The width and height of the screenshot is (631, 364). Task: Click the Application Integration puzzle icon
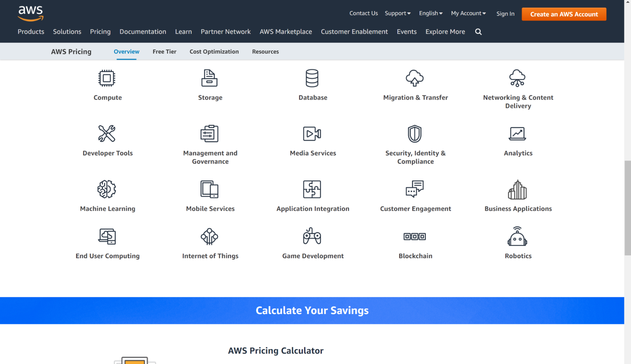(312, 189)
